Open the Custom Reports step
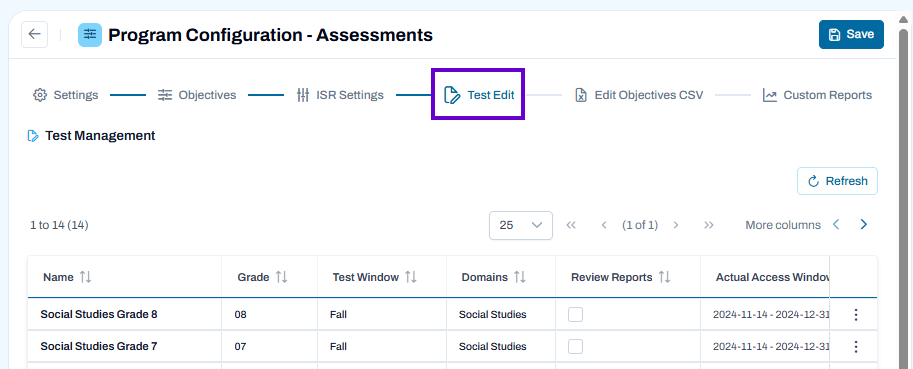 click(818, 95)
